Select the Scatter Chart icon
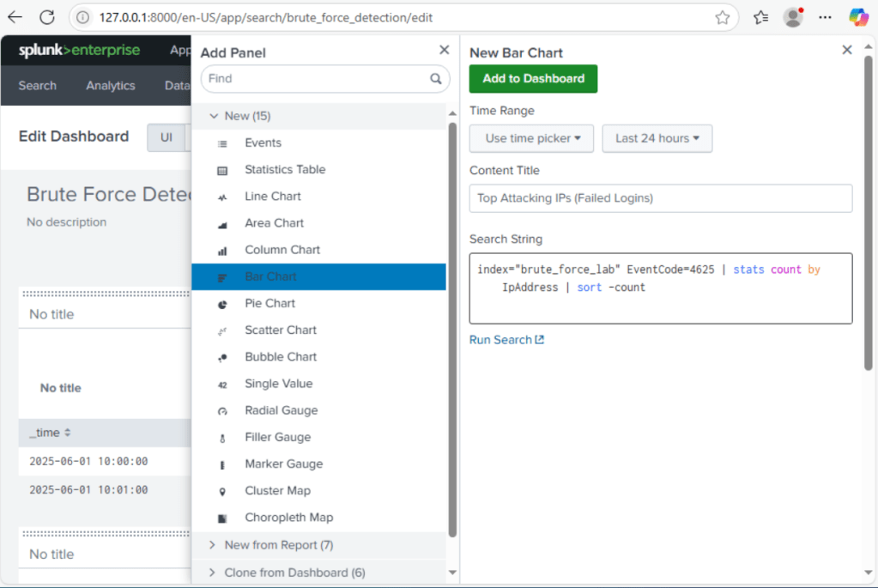 click(223, 330)
